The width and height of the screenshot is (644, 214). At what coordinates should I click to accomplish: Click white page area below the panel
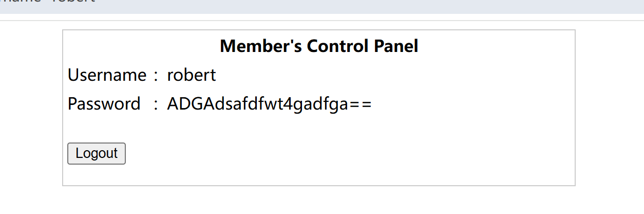[318, 201]
